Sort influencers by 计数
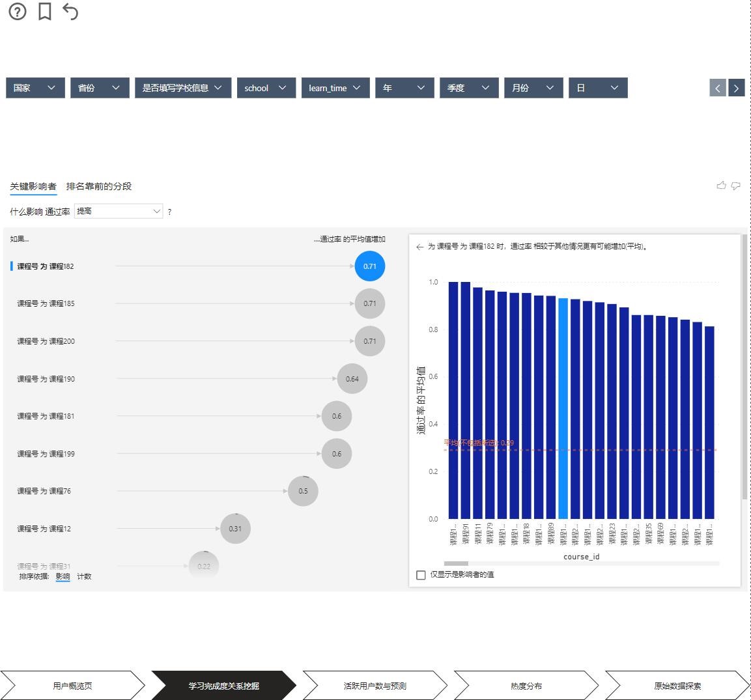This screenshot has width=751, height=700. (84, 576)
